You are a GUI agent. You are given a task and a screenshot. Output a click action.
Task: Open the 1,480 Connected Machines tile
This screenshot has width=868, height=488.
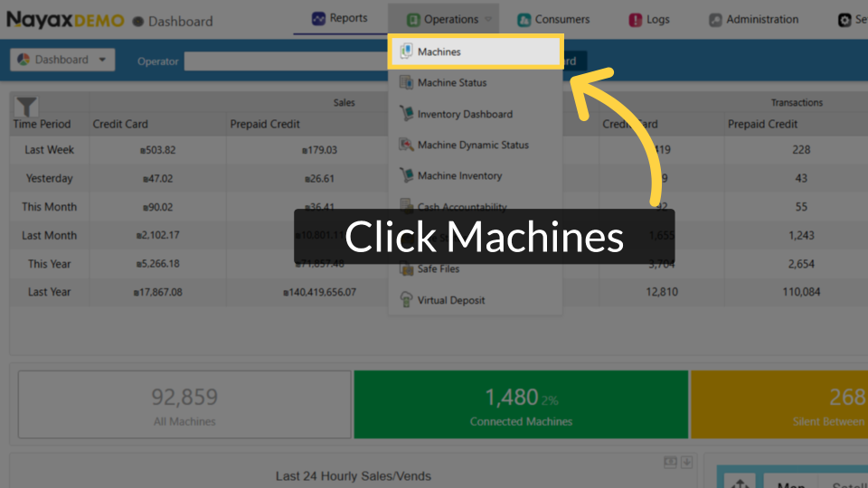(x=521, y=405)
